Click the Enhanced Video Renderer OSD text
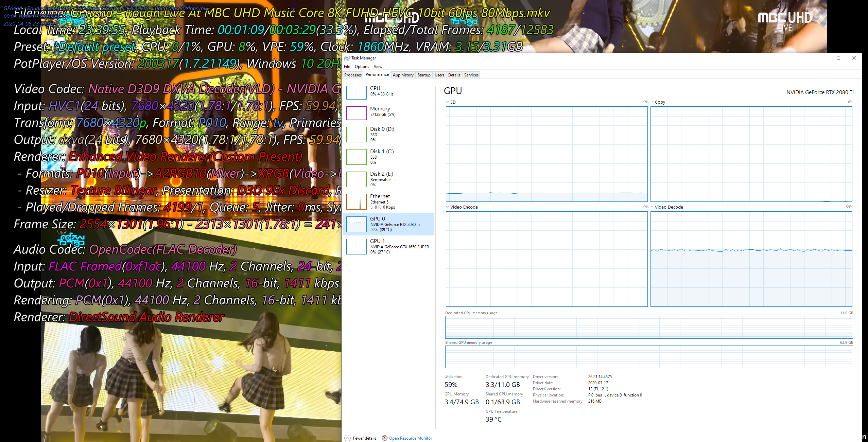The width and height of the screenshot is (868, 442). click(185, 157)
